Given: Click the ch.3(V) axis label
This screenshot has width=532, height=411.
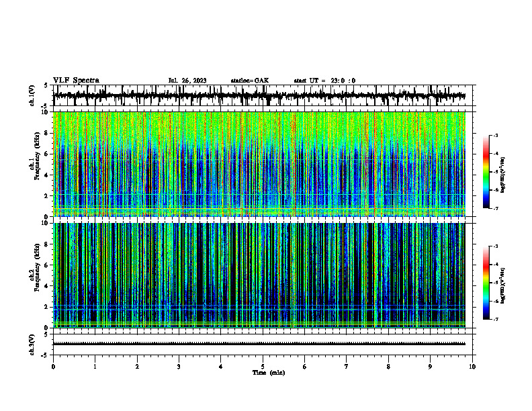Looking at the screenshot, I should (x=32, y=345).
